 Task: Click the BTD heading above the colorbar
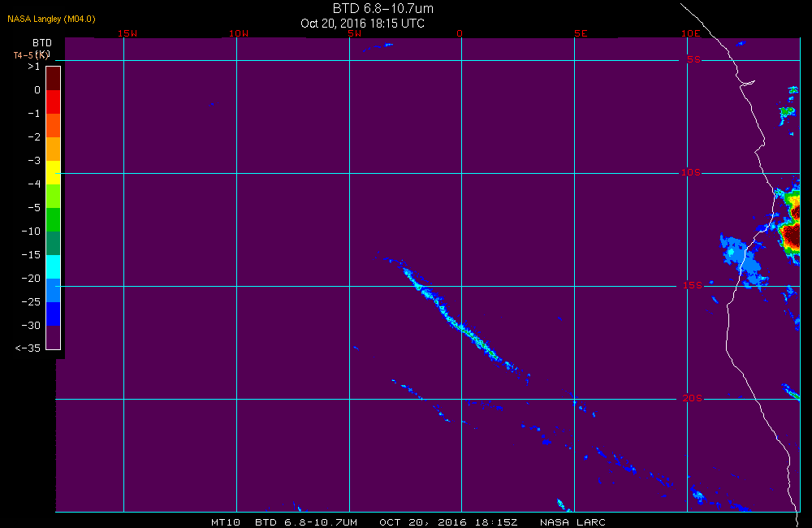(x=42, y=43)
